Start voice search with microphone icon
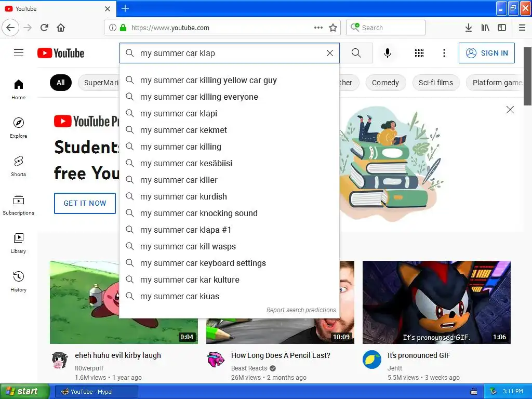Screen dimensions: 532x399 (388, 53)
